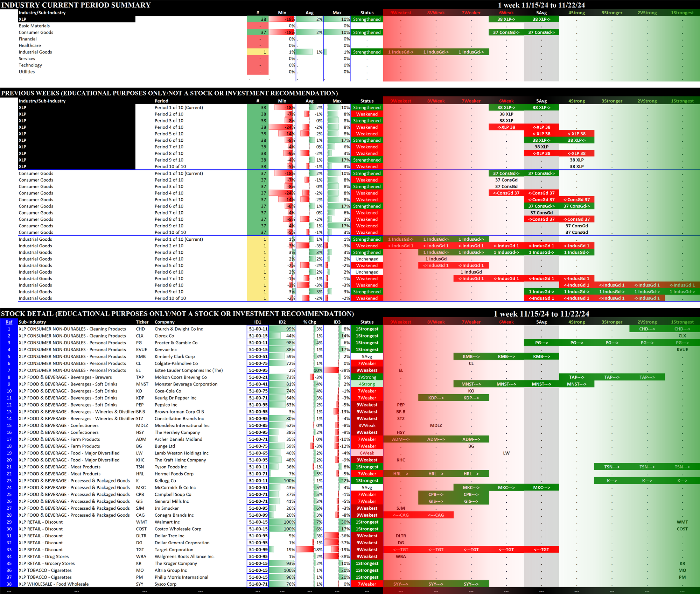The width and height of the screenshot is (700, 594).
Task: Select reference number 38 for Sysco
Action: pyautogui.click(x=9, y=584)
